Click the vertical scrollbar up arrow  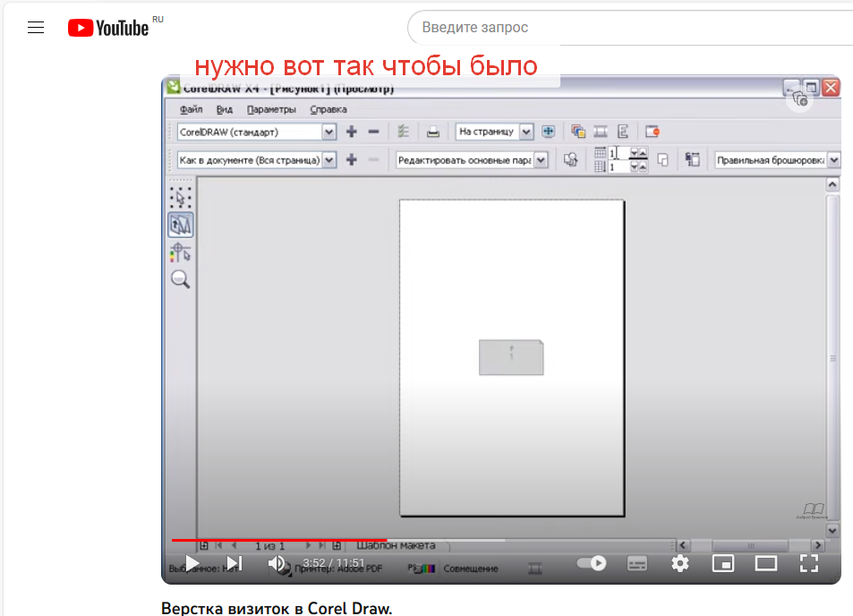(x=832, y=184)
